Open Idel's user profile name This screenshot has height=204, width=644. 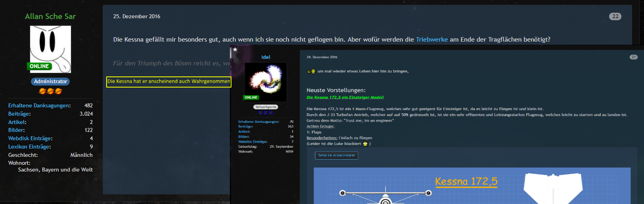coord(266,57)
